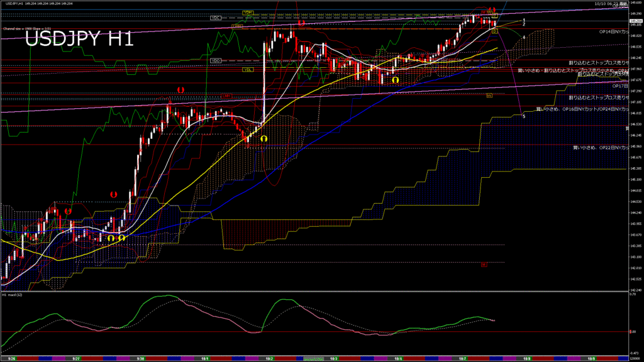Select the 10/3 date on the time axis
This screenshot has width=644, height=362.
(333, 359)
